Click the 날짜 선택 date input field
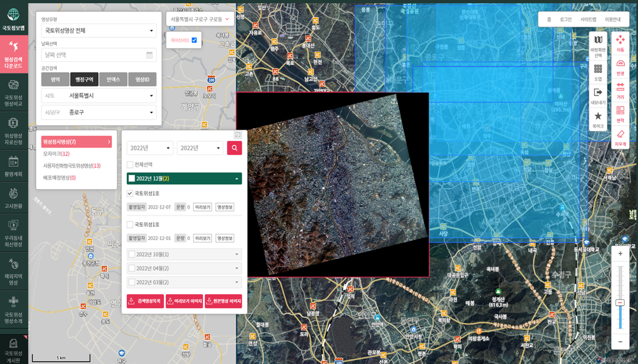Viewport: 638px width, 364px height. pyautogui.click(x=99, y=55)
